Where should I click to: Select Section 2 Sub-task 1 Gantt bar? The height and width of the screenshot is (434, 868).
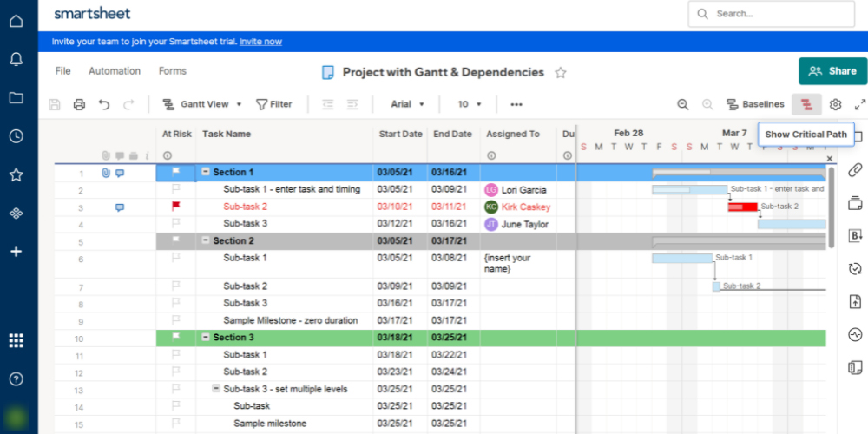(x=682, y=259)
